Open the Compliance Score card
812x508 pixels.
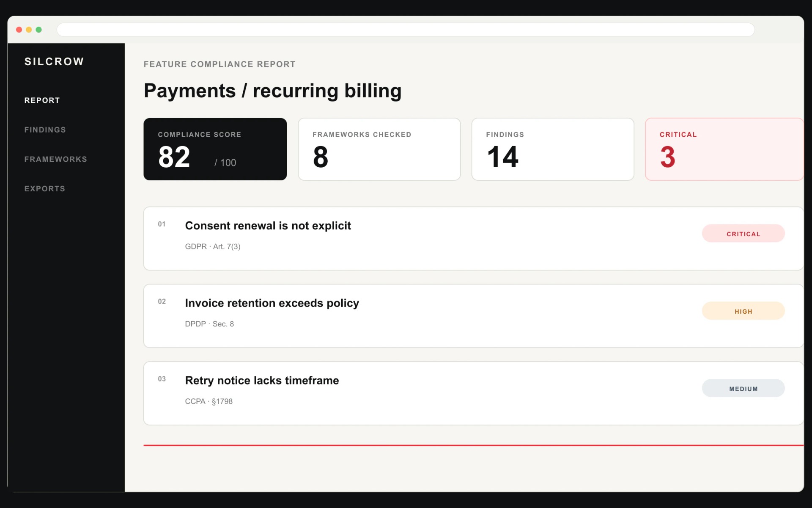(x=215, y=149)
